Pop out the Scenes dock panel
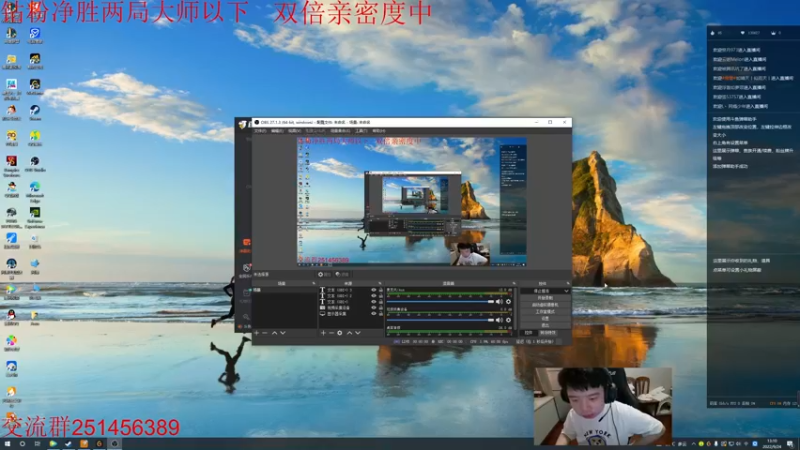Image resolution: width=800 pixels, height=450 pixels. (314, 284)
